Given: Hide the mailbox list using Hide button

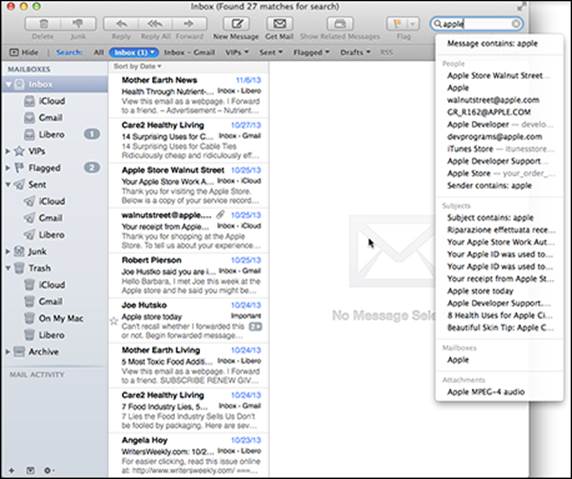Looking at the screenshot, I should coord(24,53).
